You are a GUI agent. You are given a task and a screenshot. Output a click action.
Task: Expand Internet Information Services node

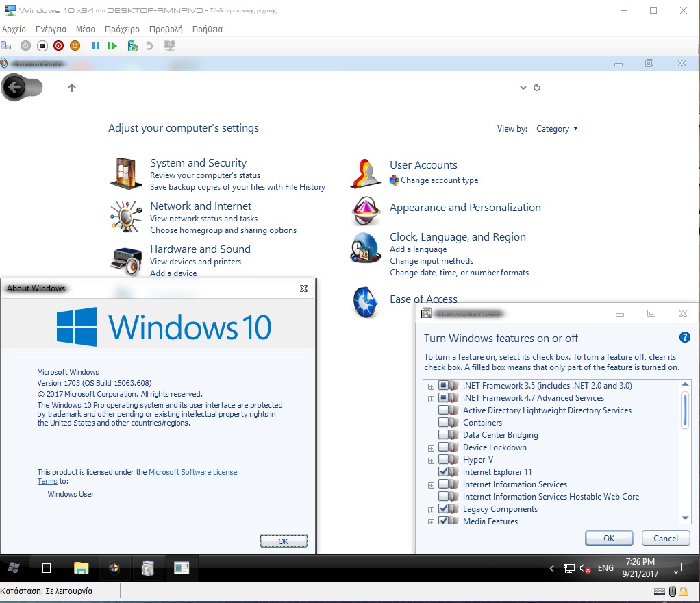pyautogui.click(x=431, y=485)
